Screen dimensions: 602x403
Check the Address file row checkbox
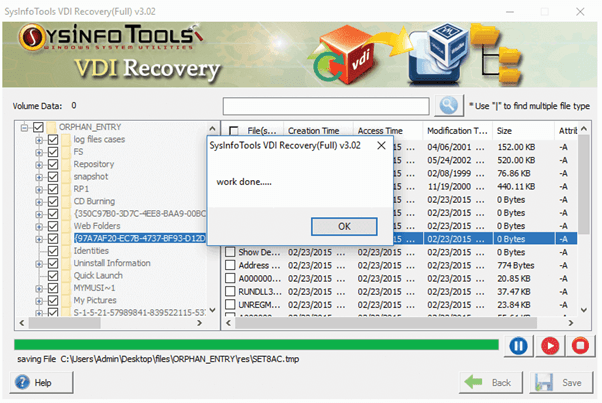230,265
